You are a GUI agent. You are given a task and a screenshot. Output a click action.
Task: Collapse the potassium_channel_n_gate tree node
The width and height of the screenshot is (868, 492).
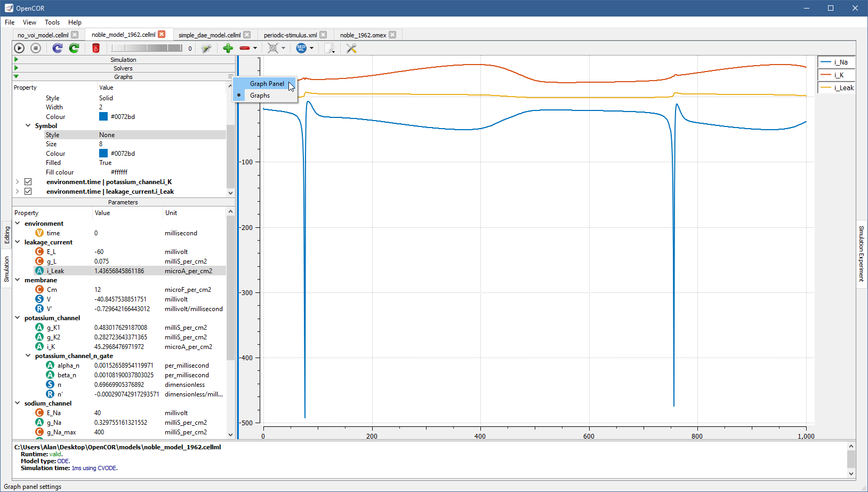pos(28,356)
